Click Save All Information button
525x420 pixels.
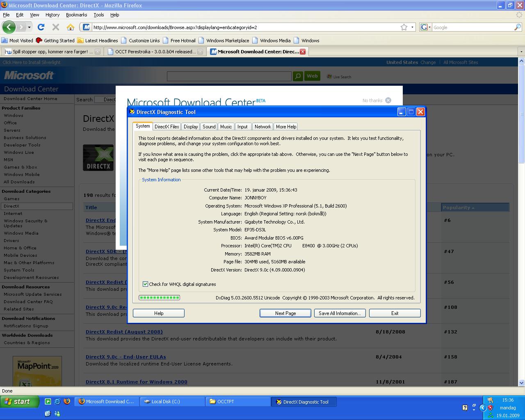[340, 313]
